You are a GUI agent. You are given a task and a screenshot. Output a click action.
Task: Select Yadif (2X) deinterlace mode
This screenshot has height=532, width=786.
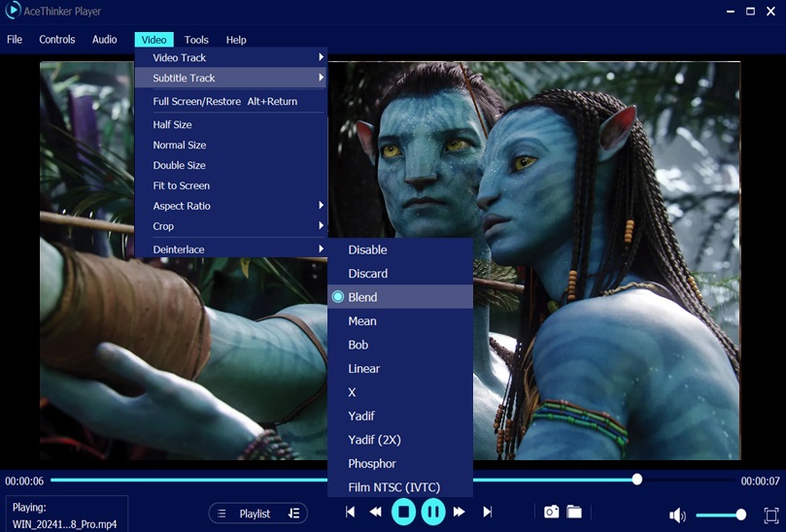click(x=400, y=440)
